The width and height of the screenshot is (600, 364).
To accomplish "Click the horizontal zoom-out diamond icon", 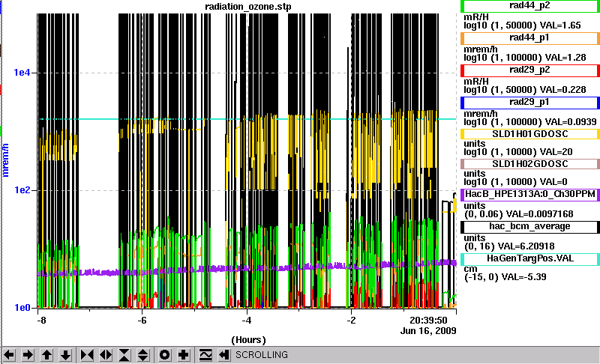I will coord(106,355).
